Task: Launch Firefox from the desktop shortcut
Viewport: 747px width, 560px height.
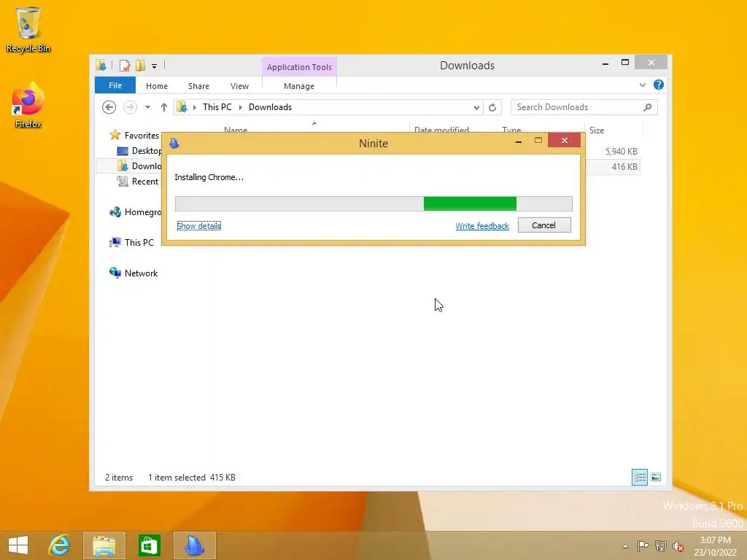Action: (28, 106)
